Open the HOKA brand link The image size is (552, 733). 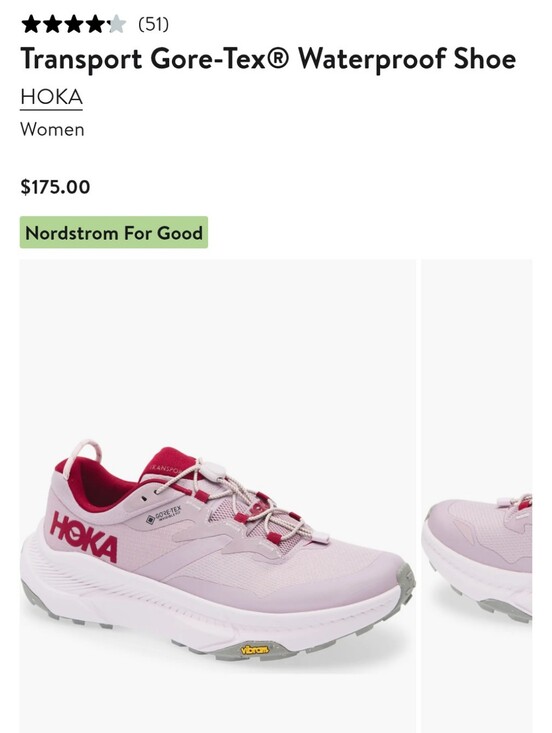51,97
